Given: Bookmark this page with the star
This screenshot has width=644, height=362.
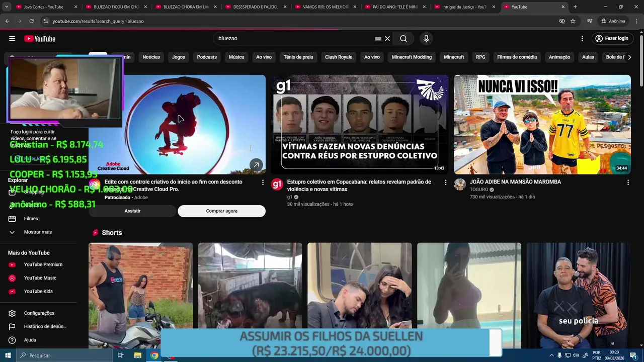Looking at the screenshot, I should click(x=573, y=21).
